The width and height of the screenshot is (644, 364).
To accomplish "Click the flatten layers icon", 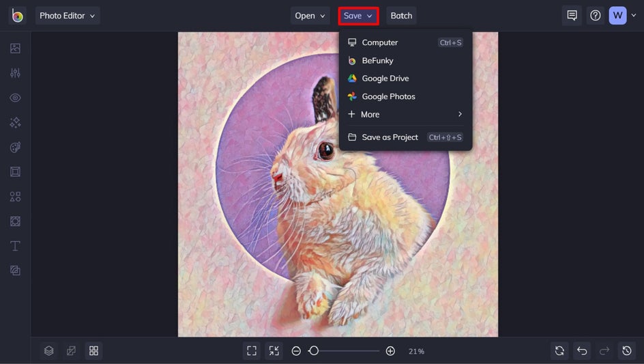I will [x=71, y=351].
